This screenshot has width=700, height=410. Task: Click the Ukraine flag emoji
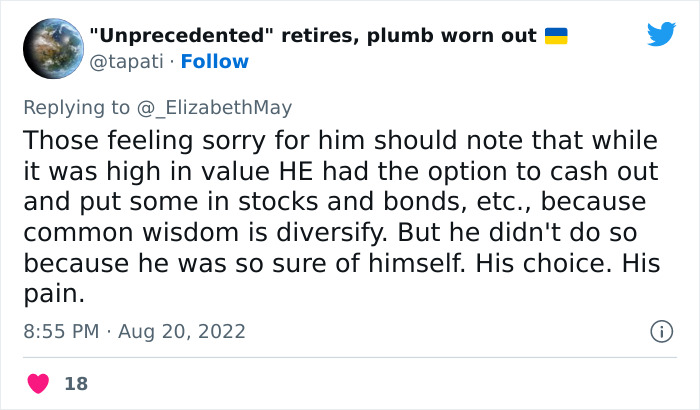[x=555, y=37]
